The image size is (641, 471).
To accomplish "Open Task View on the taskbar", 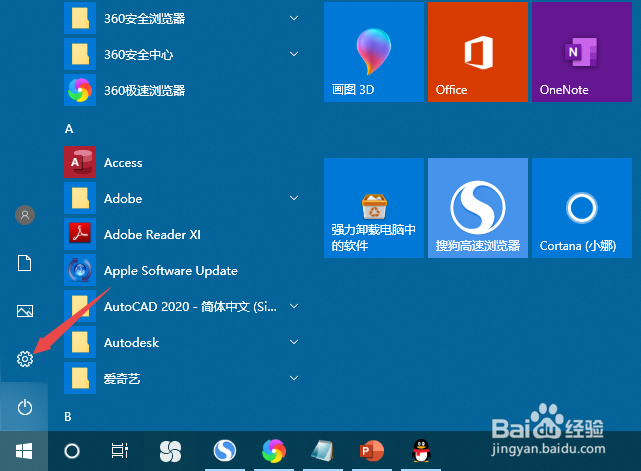I will [120, 451].
